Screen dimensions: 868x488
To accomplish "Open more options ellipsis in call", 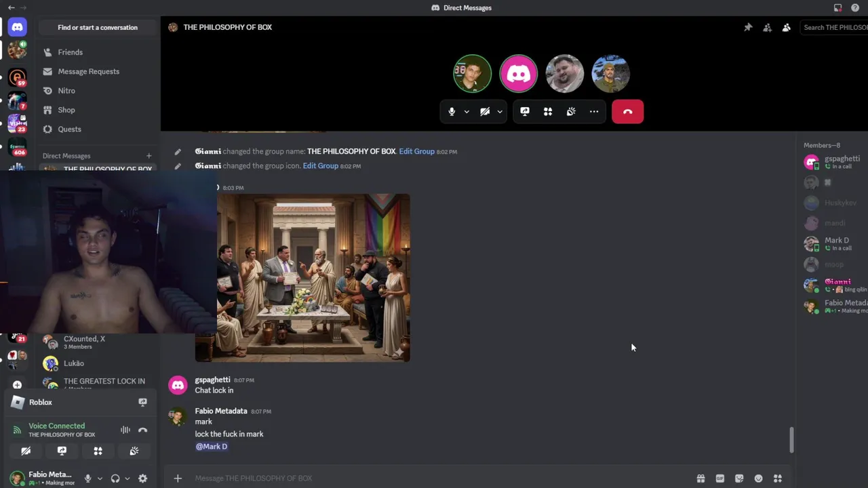I will [594, 112].
